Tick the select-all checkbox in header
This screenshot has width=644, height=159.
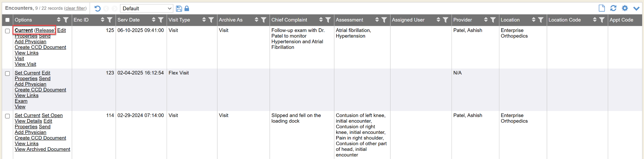click(8, 20)
